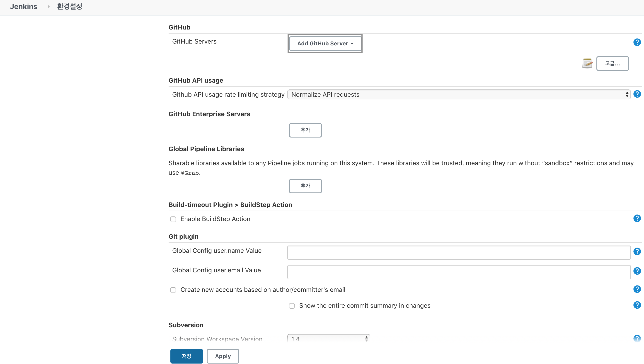Toggle Show the entire commit summary in changes

[x=292, y=306]
